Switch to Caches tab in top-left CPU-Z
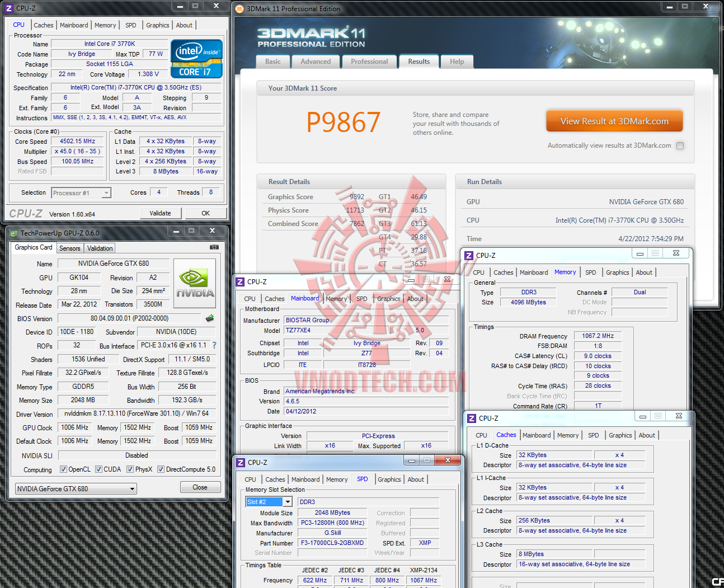Viewport: 724px width, 588px height. click(44, 25)
